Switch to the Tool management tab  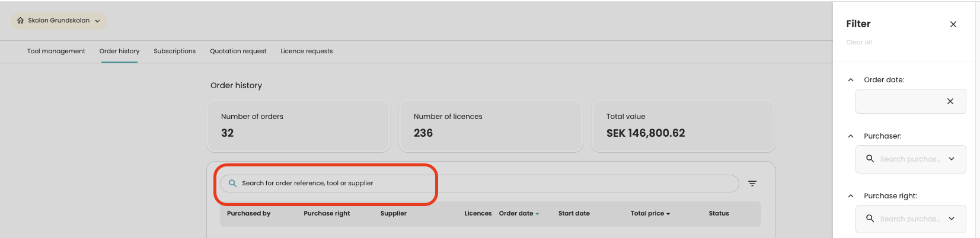click(56, 52)
